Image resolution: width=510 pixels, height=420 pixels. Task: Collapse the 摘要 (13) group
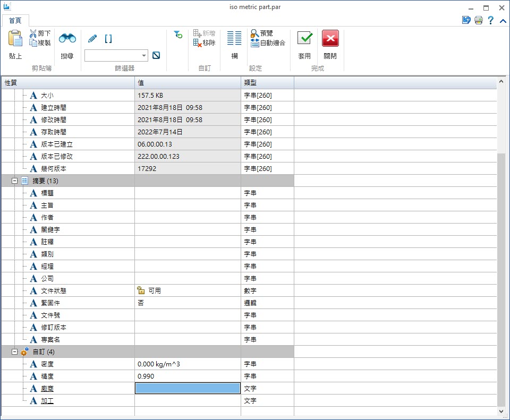(14, 181)
